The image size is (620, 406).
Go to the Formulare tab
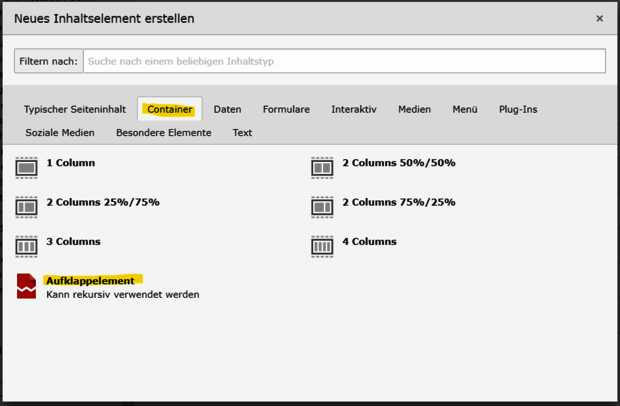(286, 109)
